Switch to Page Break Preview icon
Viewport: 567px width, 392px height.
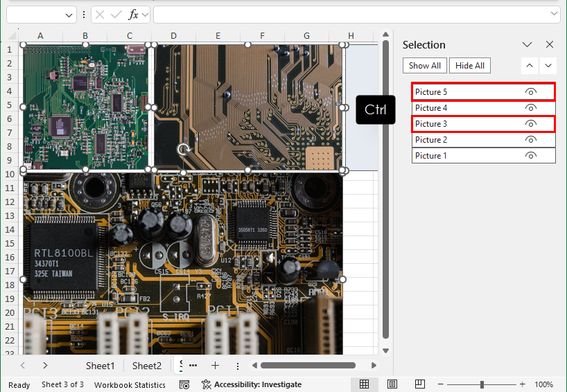click(420, 384)
